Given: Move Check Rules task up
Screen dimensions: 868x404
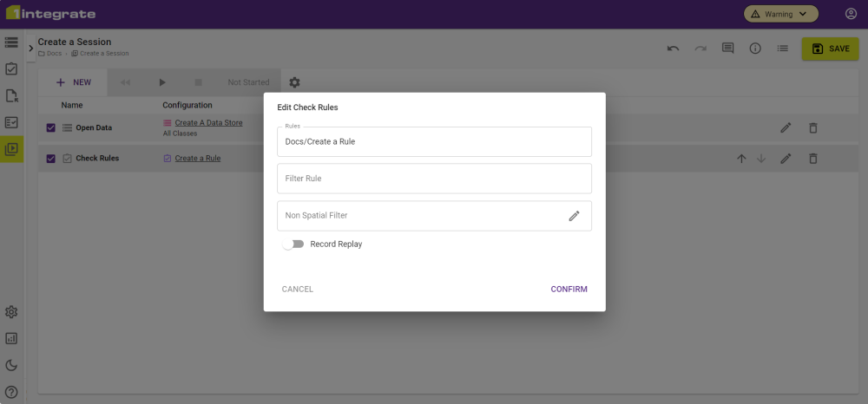Looking at the screenshot, I should coord(741,159).
